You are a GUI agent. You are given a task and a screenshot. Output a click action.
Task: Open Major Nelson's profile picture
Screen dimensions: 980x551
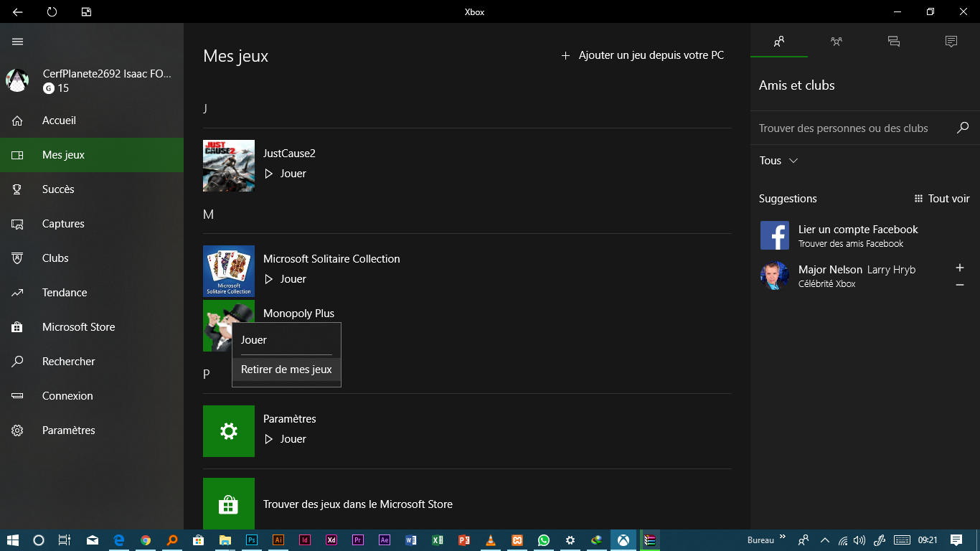tap(775, 275)
